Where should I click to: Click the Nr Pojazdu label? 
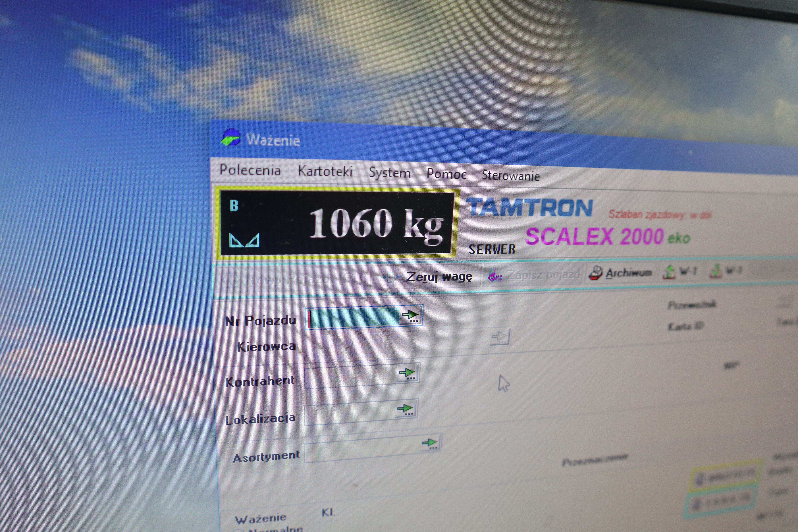click(x=261, y=321)
